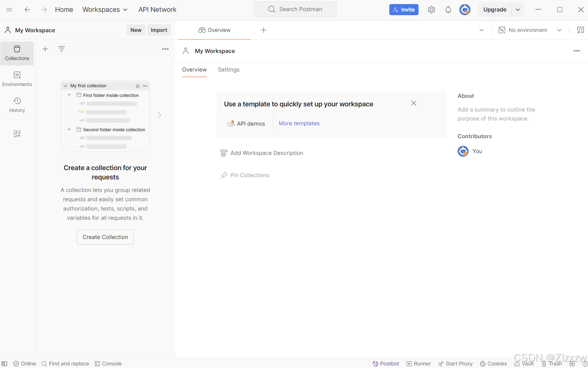The height and width of the screenshot is (368, 588).
Task: Open Postbot from the status bar
Action: [x=386, y=364]
